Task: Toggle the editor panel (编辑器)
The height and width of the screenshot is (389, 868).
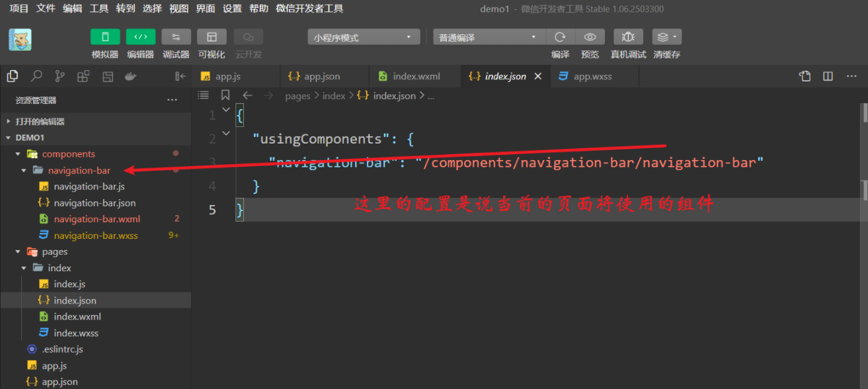Action: coord(141,37)
